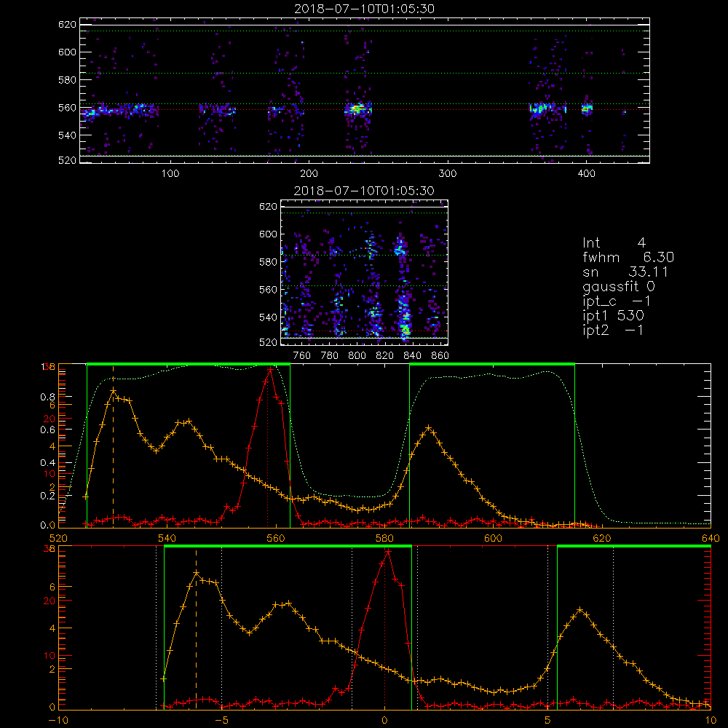Viewport: 728px width, 728px height.
Task: Click x-axis label 520 on profile plot
Action: [x=58, y=539]
